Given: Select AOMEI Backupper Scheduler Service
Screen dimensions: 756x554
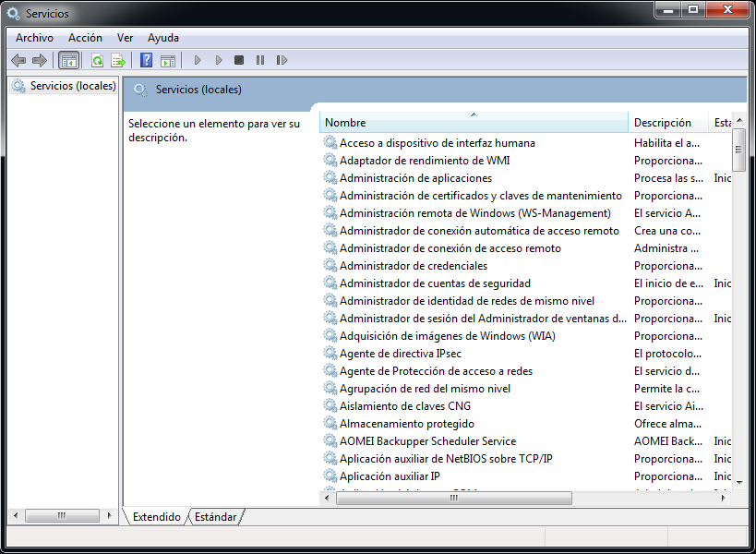Looking at the screenshot, I should click(427, 441).
